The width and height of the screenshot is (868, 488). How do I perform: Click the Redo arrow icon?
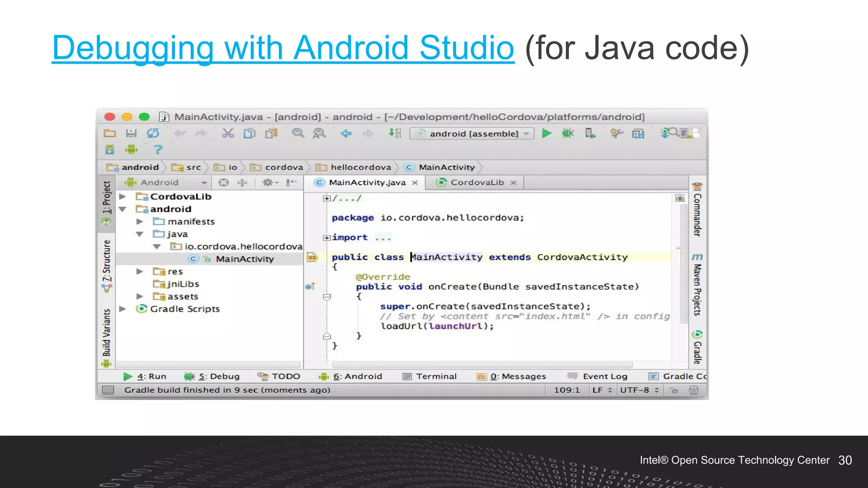pyautogui.click(x=201, y=133)
